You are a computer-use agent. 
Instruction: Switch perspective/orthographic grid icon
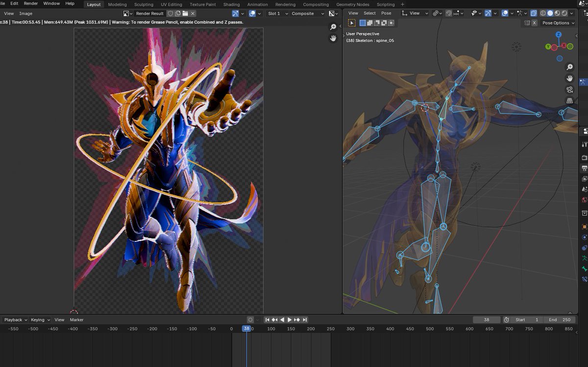pos(569,101)
